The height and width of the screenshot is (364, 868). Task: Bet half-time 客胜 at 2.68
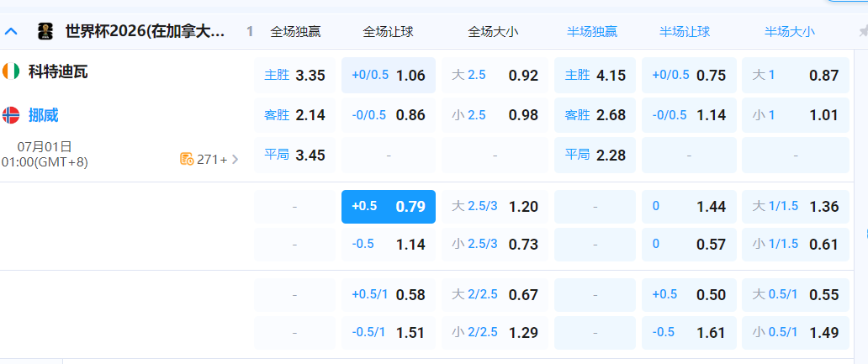(595, 115)
